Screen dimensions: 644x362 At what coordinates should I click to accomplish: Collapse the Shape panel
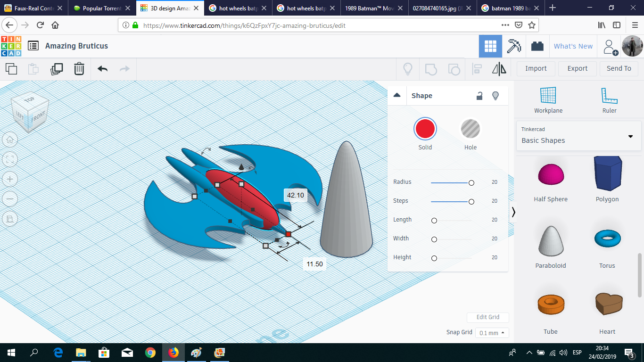click(x=396, y=95)
